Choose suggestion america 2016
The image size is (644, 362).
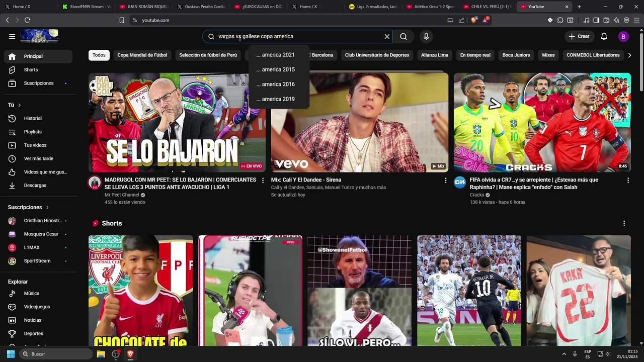[x=279, y=84]
